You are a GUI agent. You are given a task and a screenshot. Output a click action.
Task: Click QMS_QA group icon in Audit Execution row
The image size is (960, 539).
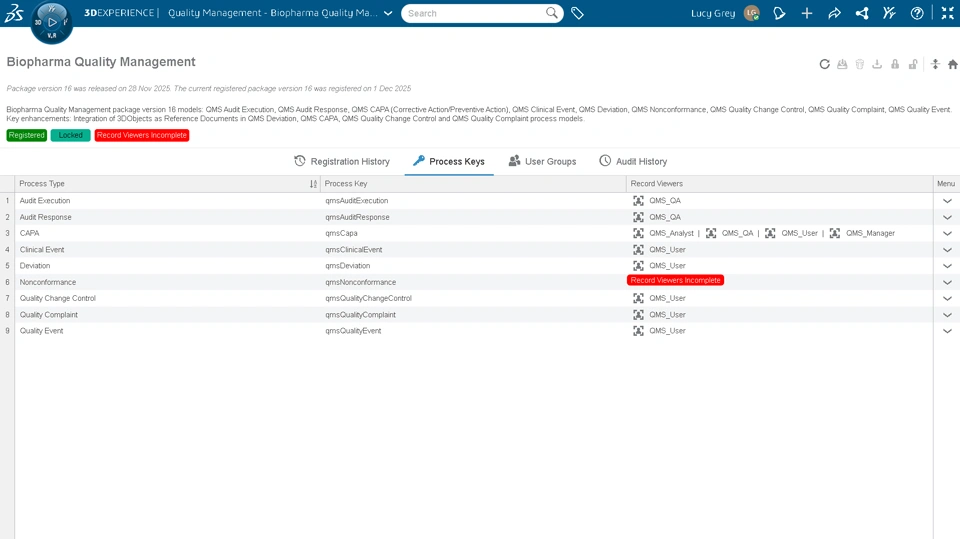(x=639, y=200)
